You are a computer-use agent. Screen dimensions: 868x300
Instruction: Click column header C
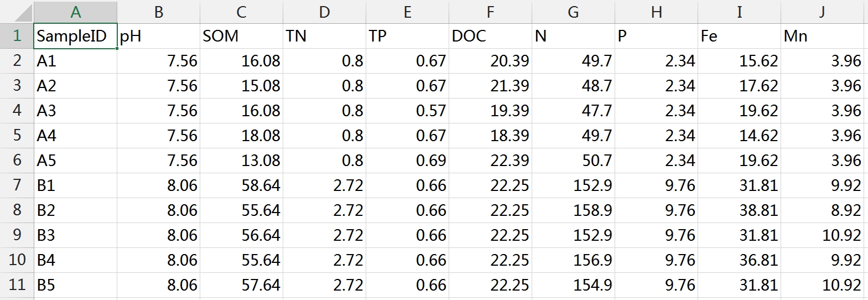pos(241,12)
